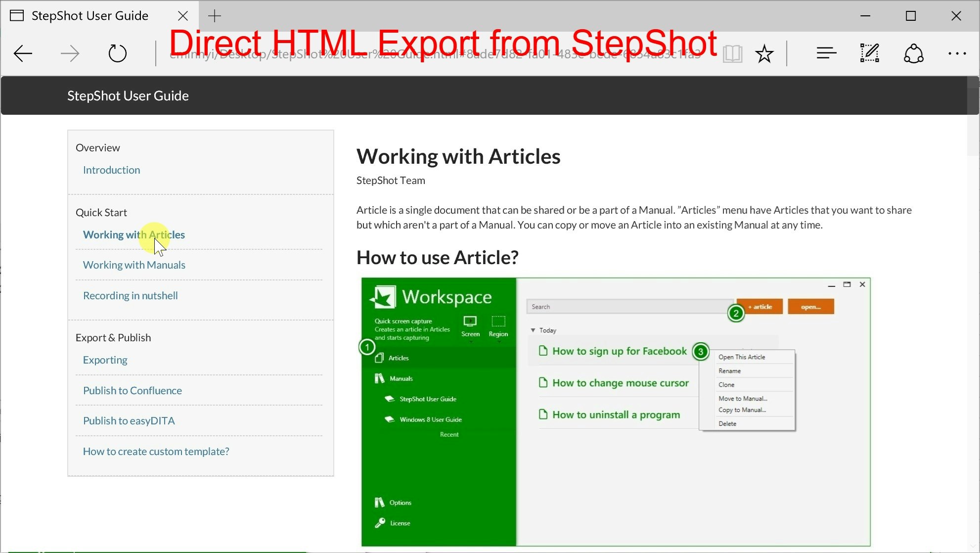Click the Make a Web Note icon
Viewport: 980px width, 553px height.
coord(869,53)
